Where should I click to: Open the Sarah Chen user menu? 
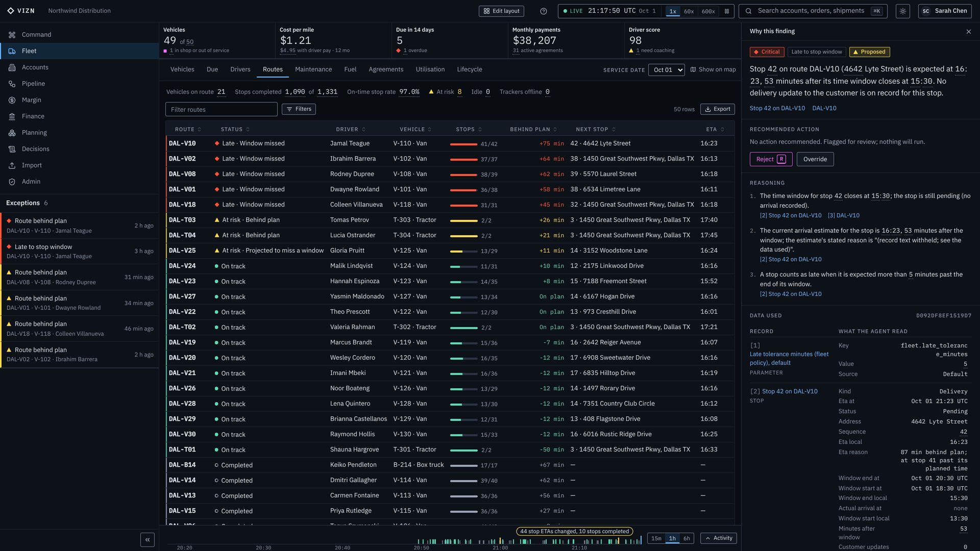click(944, 11)
